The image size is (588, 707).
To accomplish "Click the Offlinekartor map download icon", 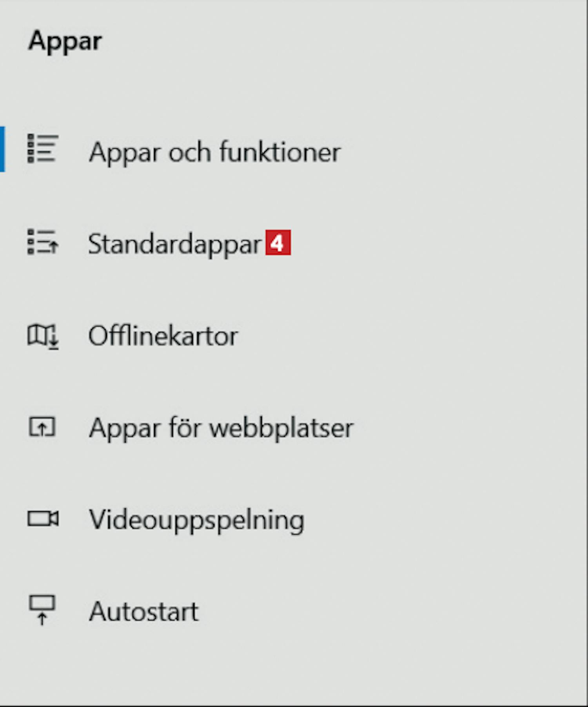I will click(x=43, y=336).
